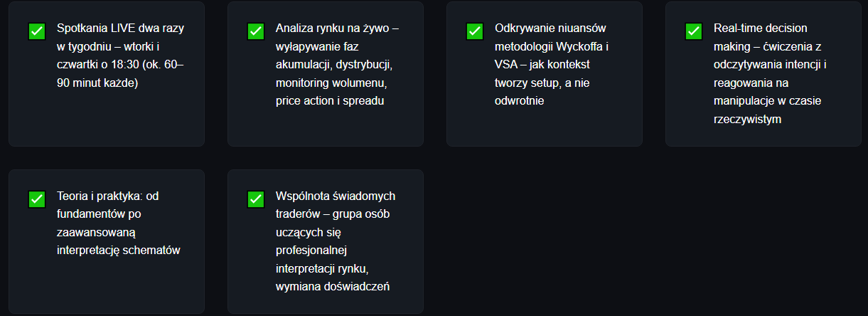Click the green checkmark beside Spotkania LIVE

pos(37,31)
